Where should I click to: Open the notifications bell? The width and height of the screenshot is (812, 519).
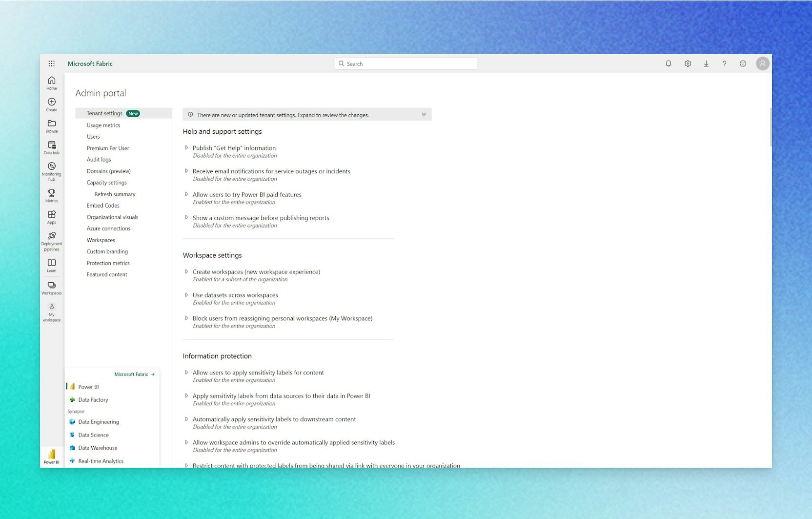pos(668,63)
